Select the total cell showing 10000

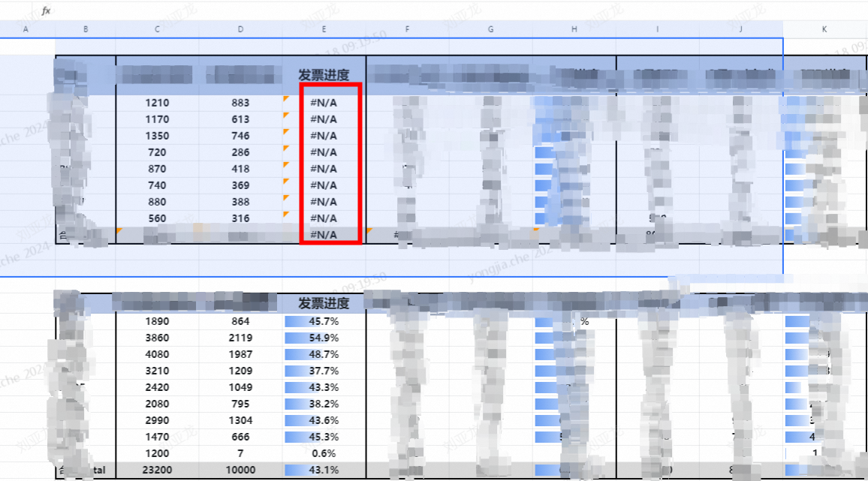click(x=240, y=470)
